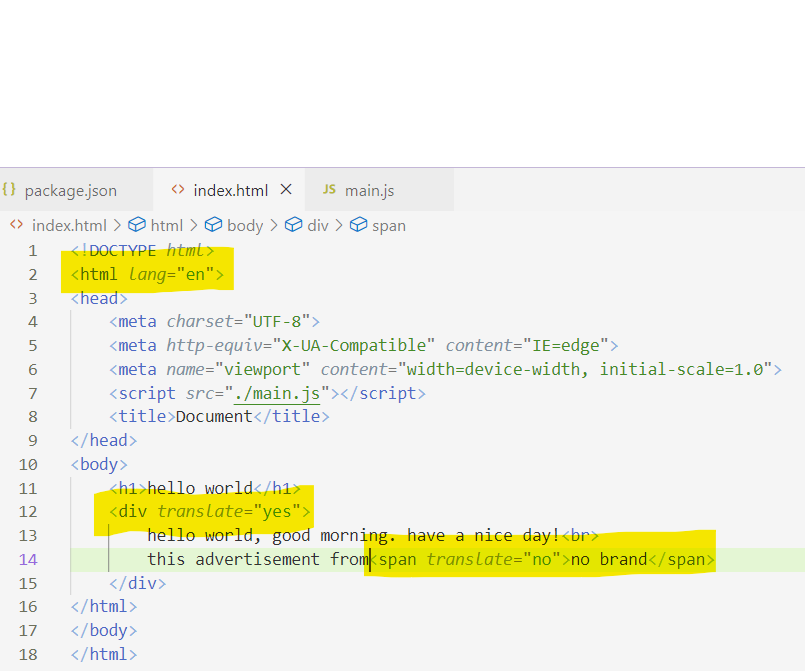Click the X-UA-Compatible meta tag
Image resolution: width=805 pixels, height=671 pixels.
pos(363,345)
